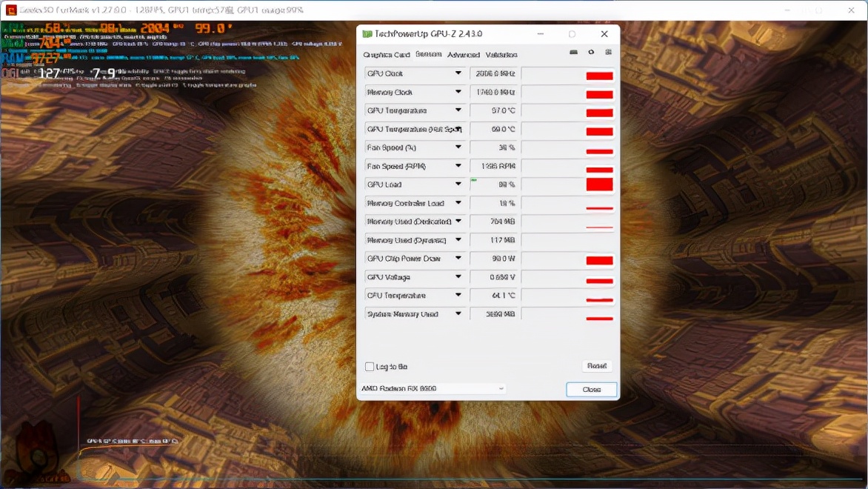
Task: Click the GPU-Z screenshot camera icon
Action: (x=573, y=52)
